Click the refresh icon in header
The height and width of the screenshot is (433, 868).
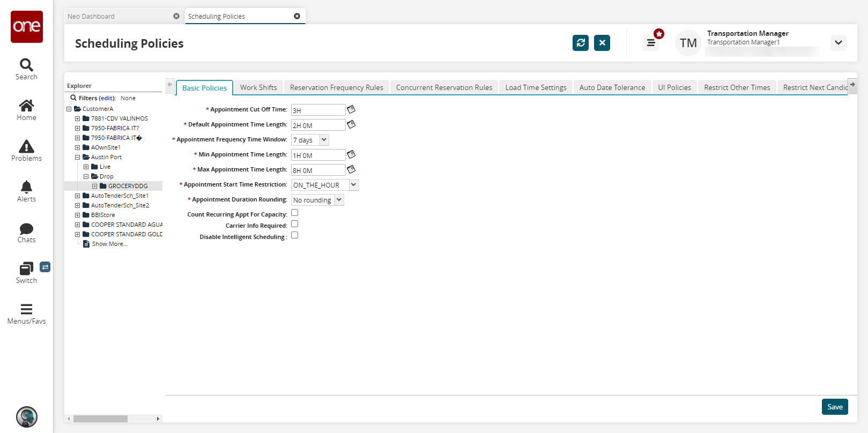tap(580, 43)
